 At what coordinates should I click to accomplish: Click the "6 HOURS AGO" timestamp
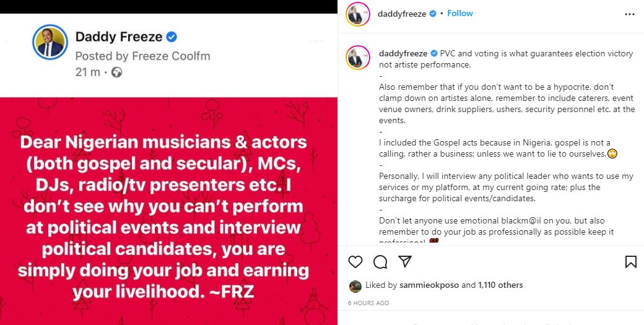(x=368, y=303)
